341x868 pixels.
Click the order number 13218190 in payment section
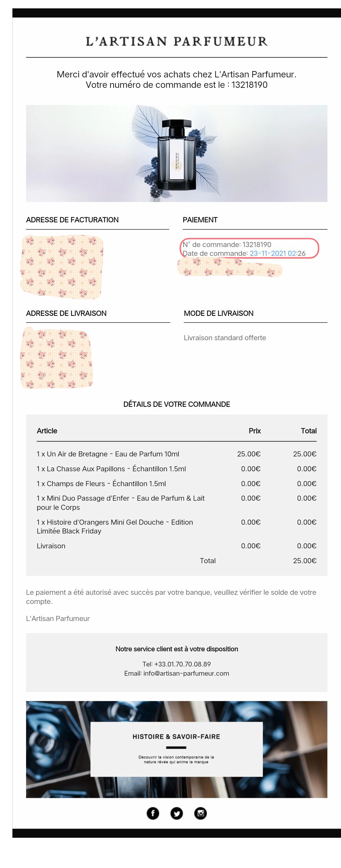click(x=257, y=244)
